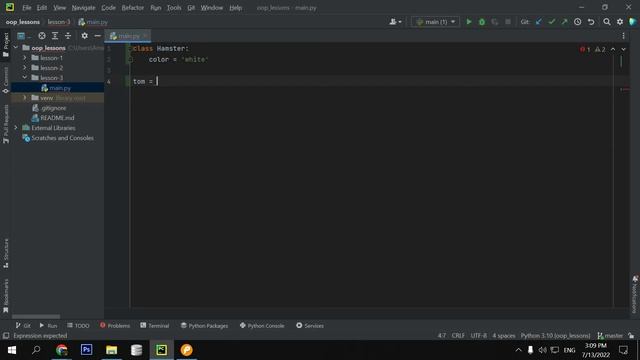Viewport: 640px width, 360px height.
Task: Open the user account dropdown in toolbar
Action: (395, 22)
